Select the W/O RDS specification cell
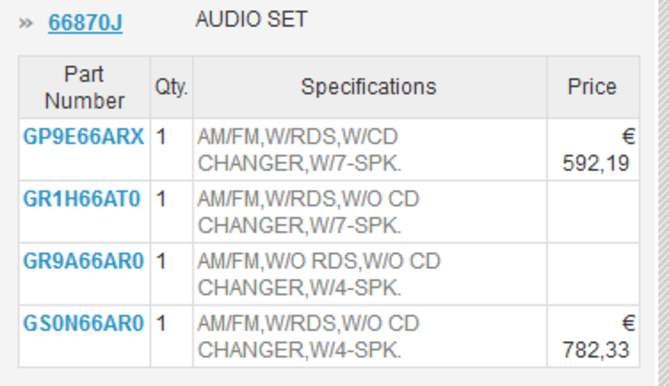Viewport: 669px width, 386px height. (369, 274)
